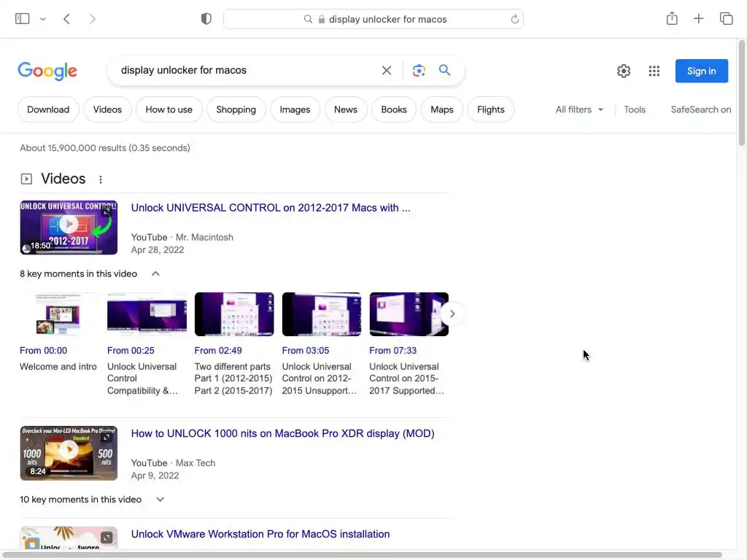747x560 pixels.
Task: Click the From 00:25 timestamp link
Action: (x=131, y=351)
